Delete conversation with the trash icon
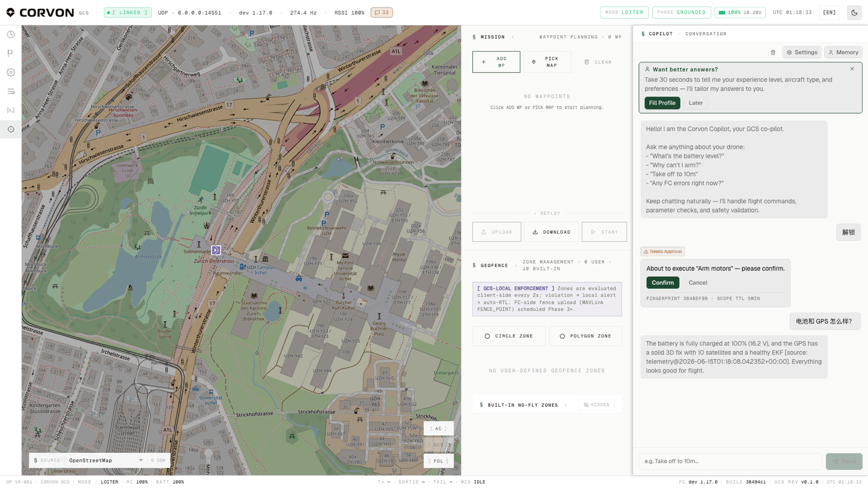The image size is (868, 488). (x=773, y=53)
